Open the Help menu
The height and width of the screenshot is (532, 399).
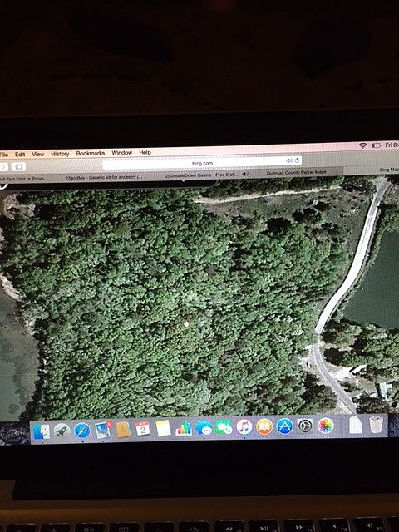pos(145,152)
